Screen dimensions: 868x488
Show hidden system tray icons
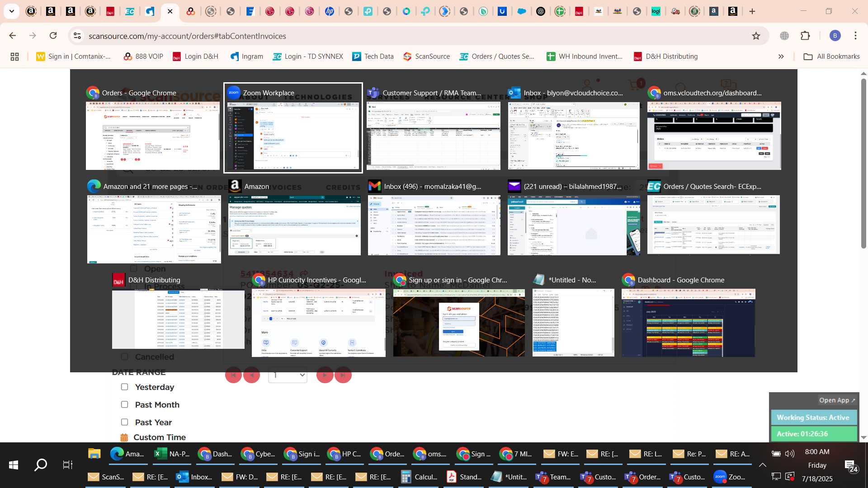coord(762,465)
